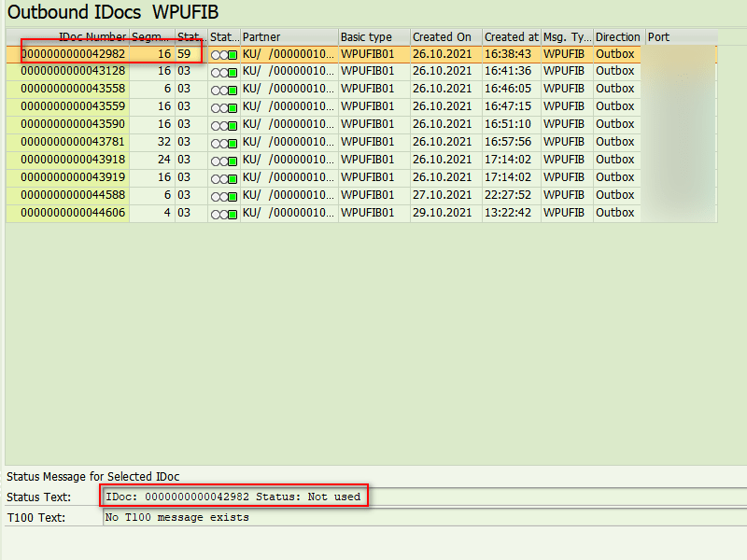Click status light icon for IDoc 0000000000043128
The height and width of the screenshot is (560, 747).
tap(224, 72)
